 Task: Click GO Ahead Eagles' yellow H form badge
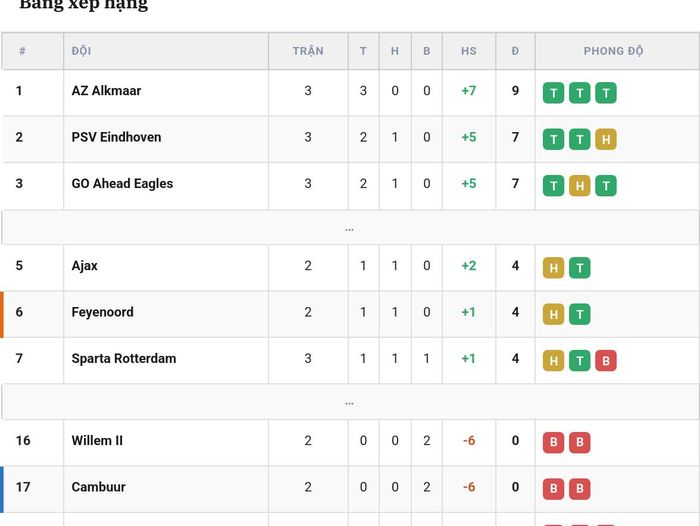pos(579,186)
